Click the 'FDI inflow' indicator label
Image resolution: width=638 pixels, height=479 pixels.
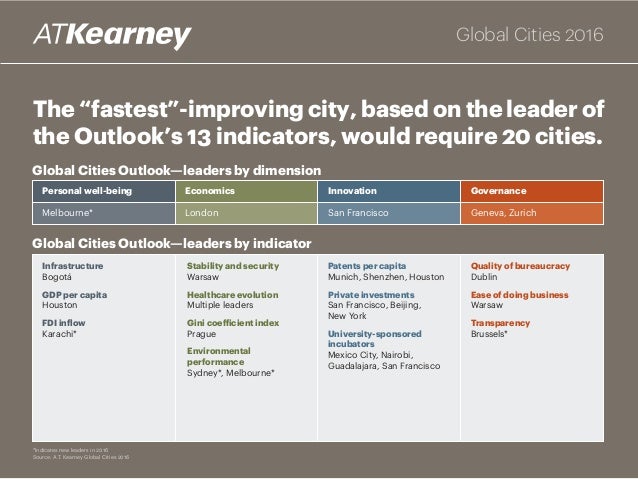pos(63,323)
